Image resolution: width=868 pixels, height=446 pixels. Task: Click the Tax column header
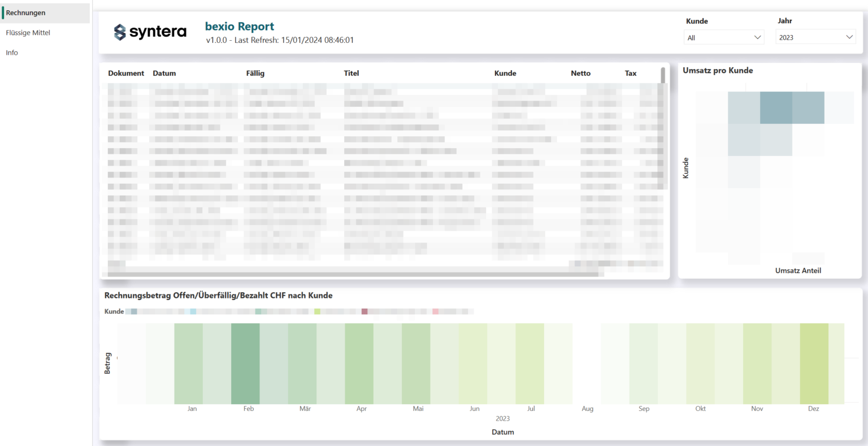point(630,73)
